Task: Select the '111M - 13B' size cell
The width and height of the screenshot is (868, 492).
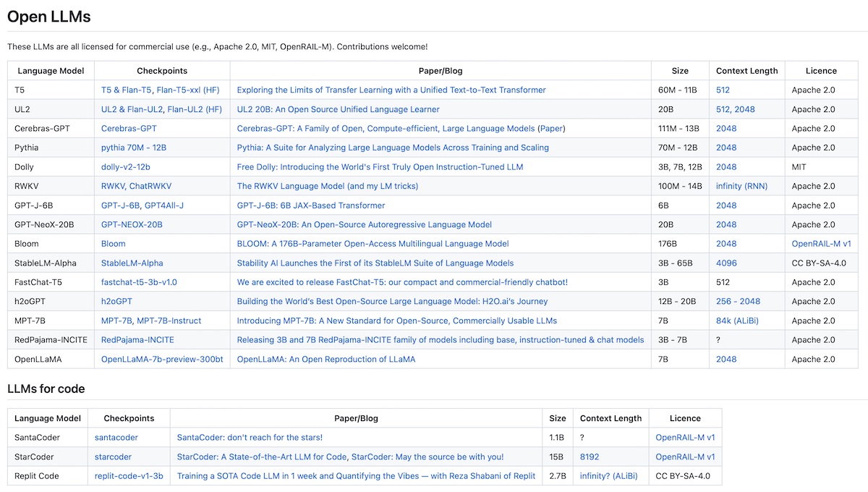Action: coord(681,129)
